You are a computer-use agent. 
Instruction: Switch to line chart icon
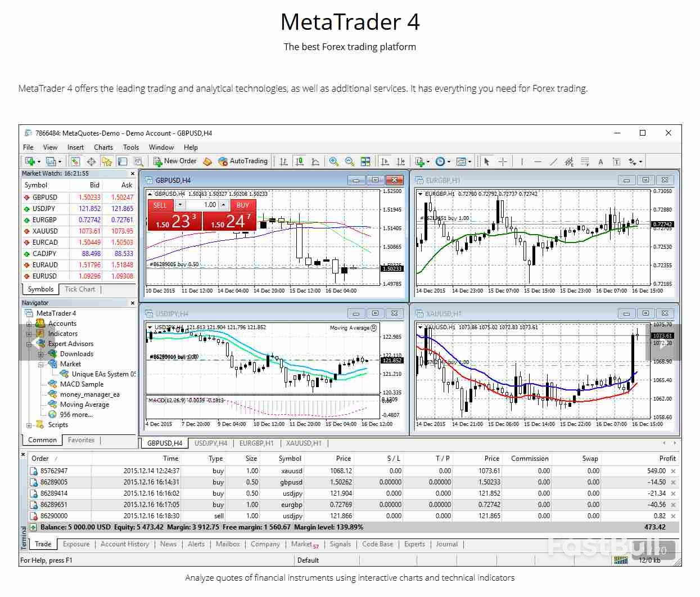coord(315,161)
